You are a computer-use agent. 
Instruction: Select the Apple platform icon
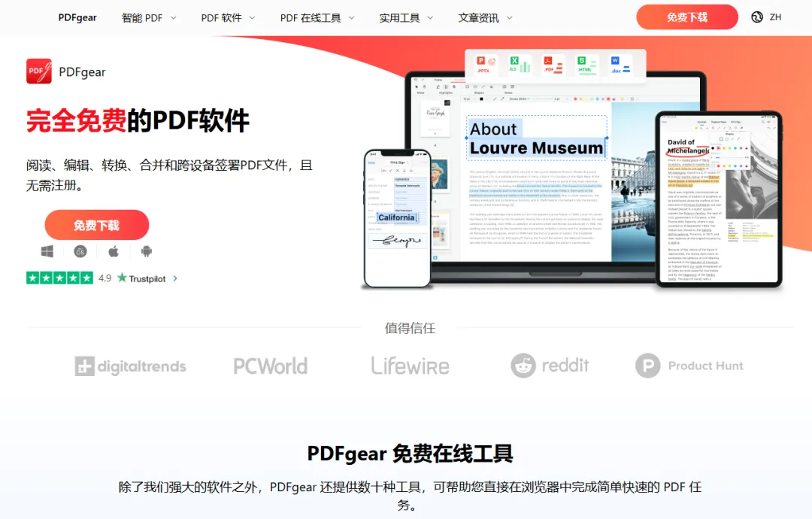(x=114, y=252)
